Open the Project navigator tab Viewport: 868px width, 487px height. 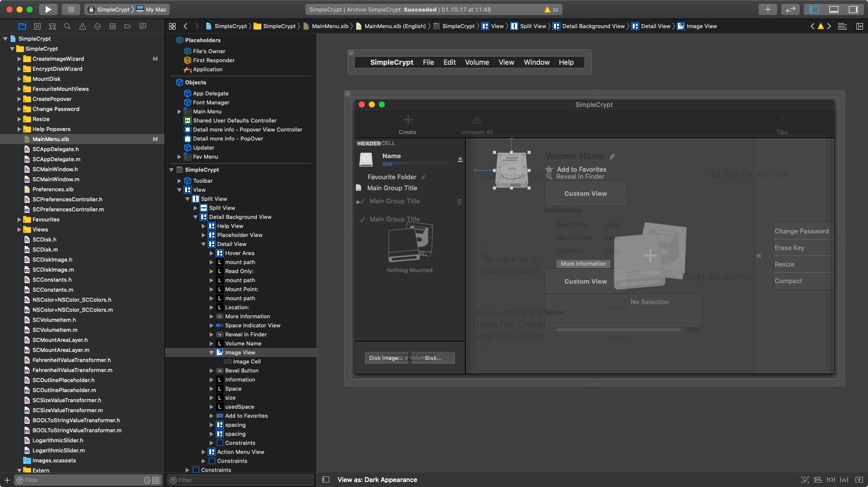point(22,26)
